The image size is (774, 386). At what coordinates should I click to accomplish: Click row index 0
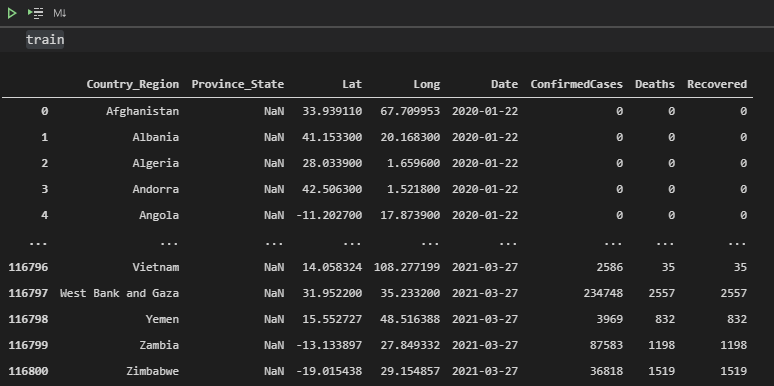click(44, 111)
